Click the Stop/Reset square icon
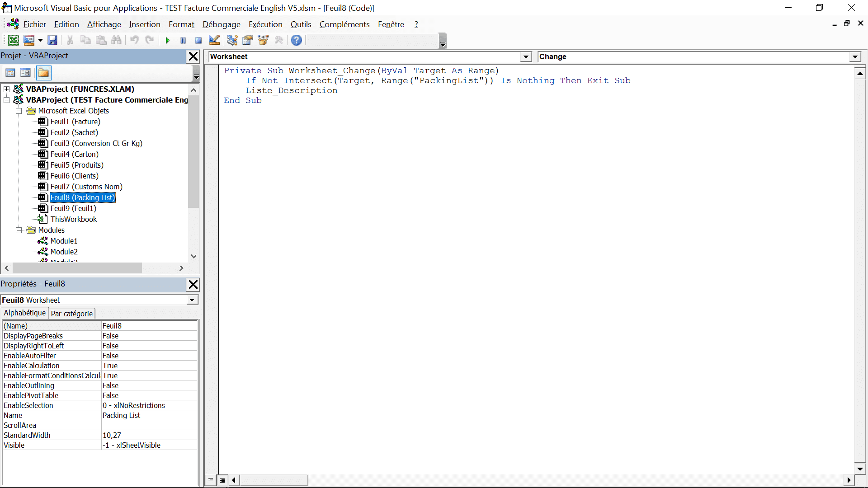Viewport: 868px width, 488px height. (x=198, y=40)
